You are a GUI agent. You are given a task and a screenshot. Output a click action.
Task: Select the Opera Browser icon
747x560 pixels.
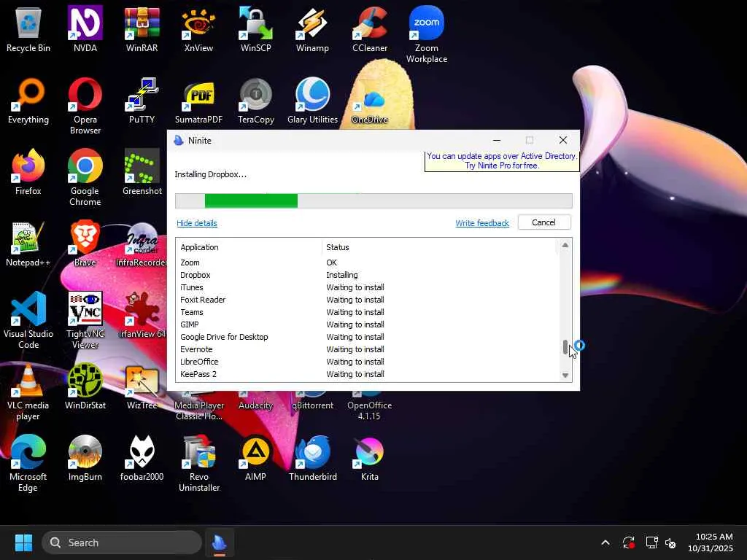[85, 106]
